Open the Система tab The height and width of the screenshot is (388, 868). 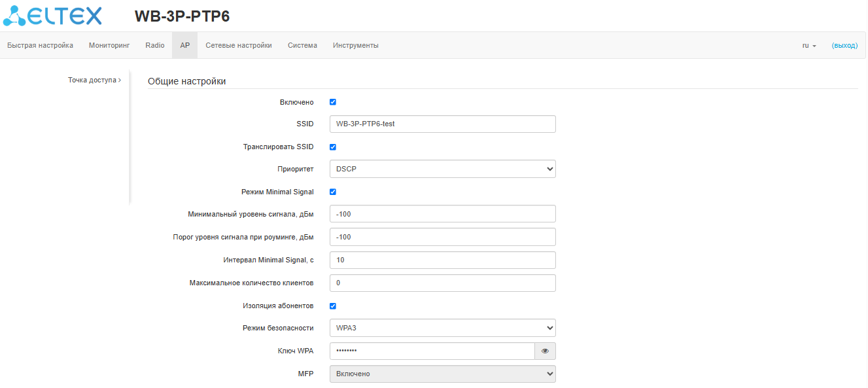tap(302, 46)
